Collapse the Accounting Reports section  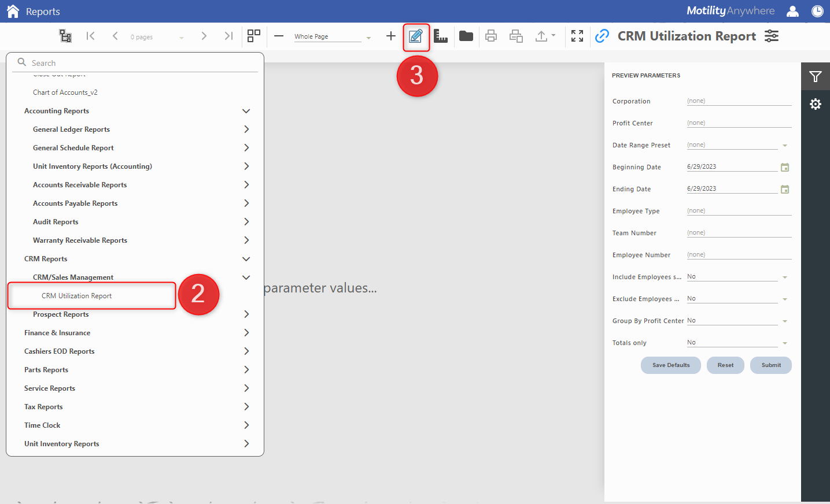(246, 111)
